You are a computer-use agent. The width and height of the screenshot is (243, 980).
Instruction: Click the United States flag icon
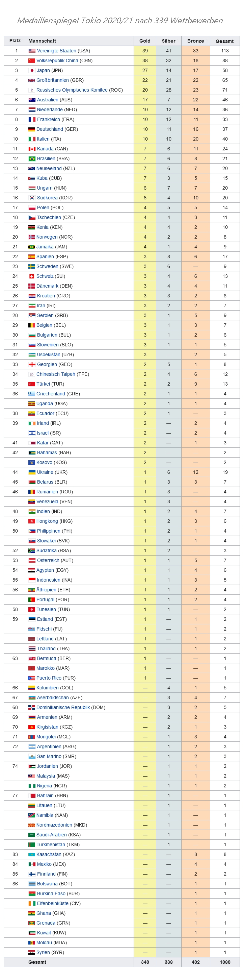pyautogui.click(x=32, y=51)
